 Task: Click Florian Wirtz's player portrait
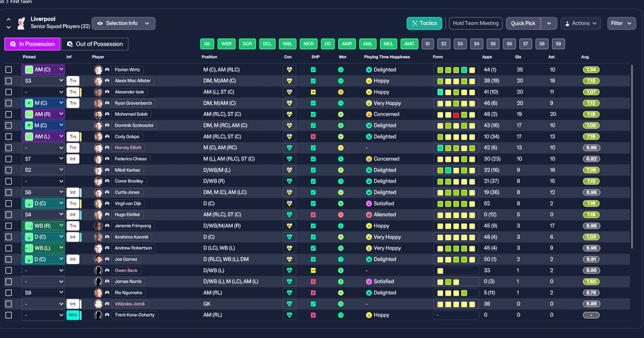click(x=98, y=70)
